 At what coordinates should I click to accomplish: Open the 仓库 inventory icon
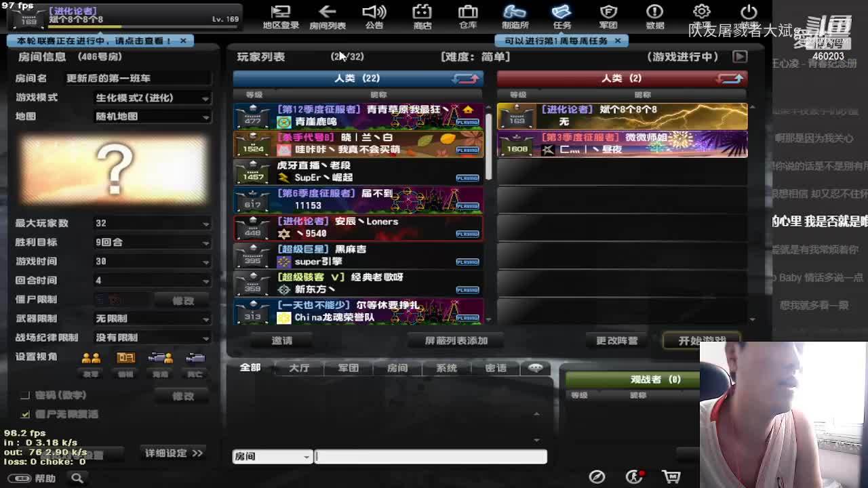(468, 16)
